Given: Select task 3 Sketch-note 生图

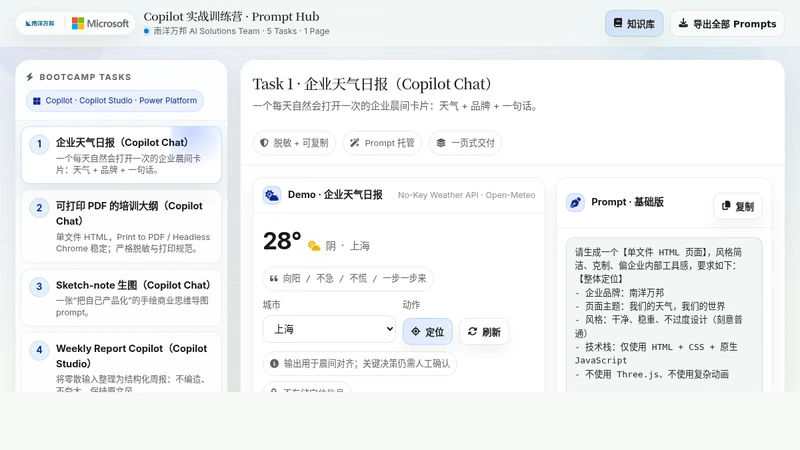Looking at the screenshot, I should click(x=121, y=298).
